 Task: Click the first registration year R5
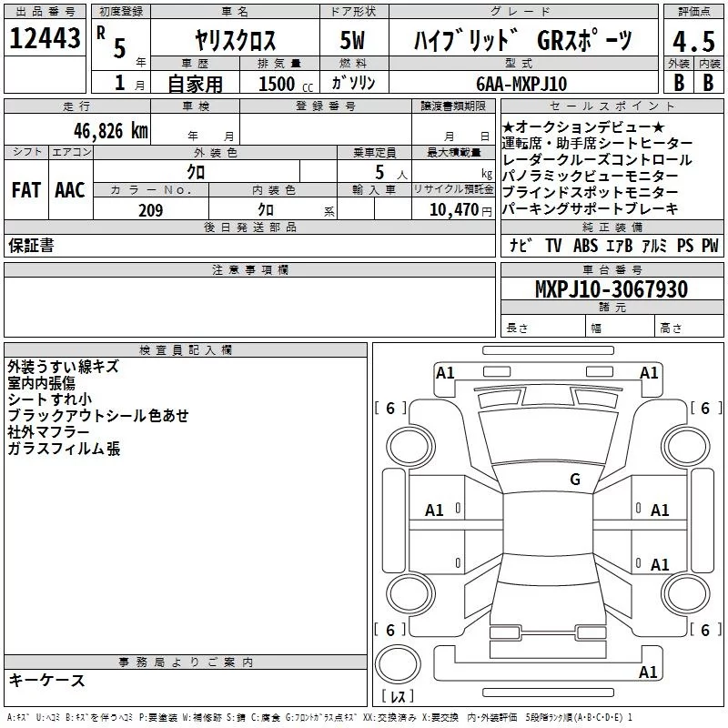[112, 42]
